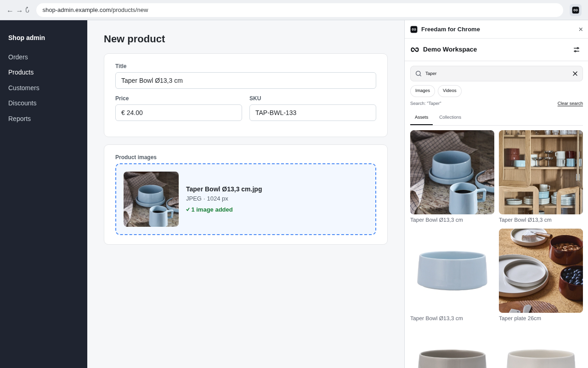
Task: Click the Taper search input in panel
Action: [497, 74]
